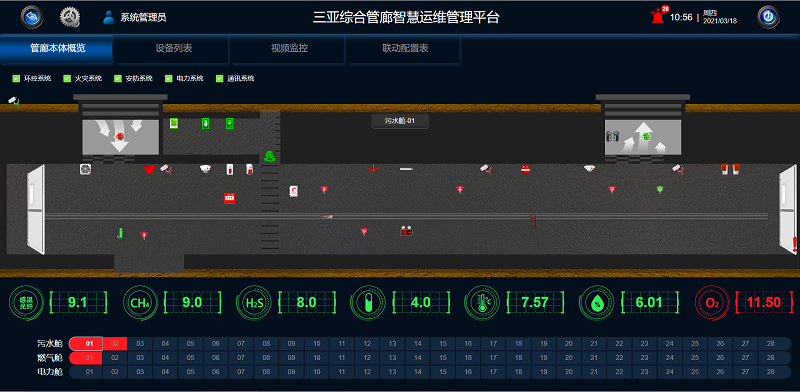Click the red alarm siren icon
This screenshot has height=392, width=800.
click(x=658, y=16)
